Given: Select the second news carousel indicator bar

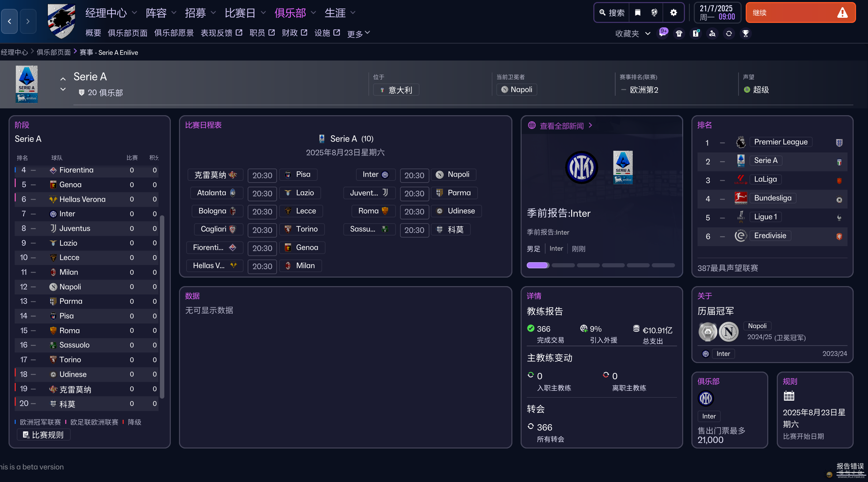Looking at the screenshot, I should tap(563, 265).
